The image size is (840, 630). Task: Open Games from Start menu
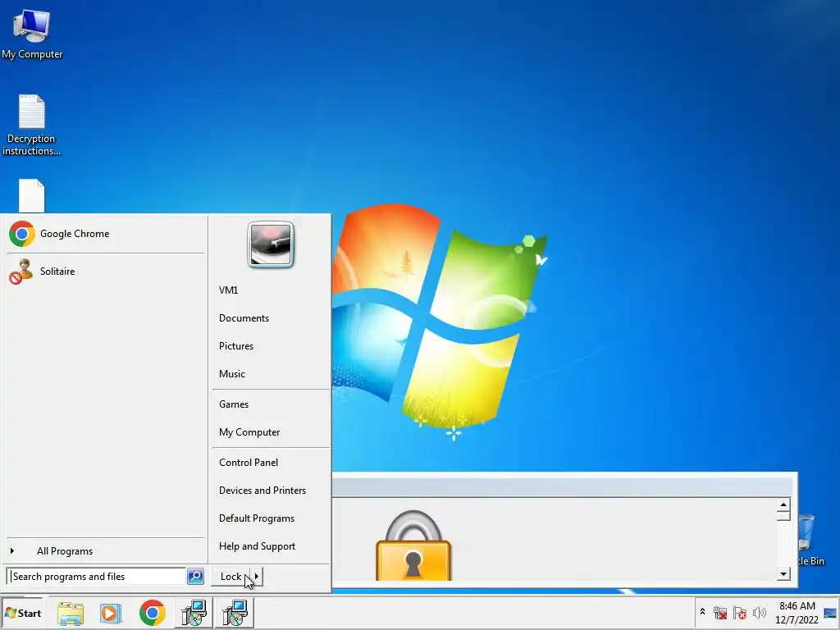234,404
